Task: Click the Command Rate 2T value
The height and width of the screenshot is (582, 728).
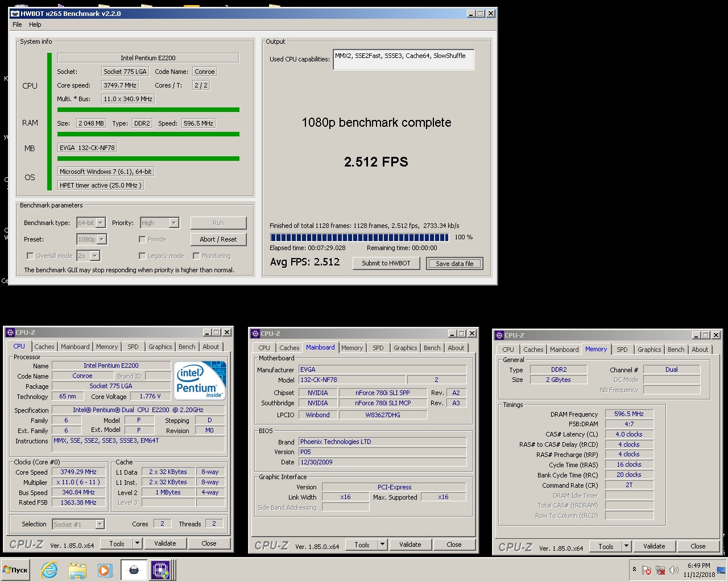Action: (628, 485)
